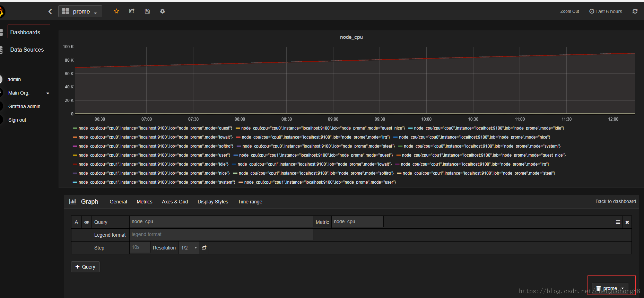644x298 pixels.
Task: Remove query A with X icon
Action: pos(627,222)
